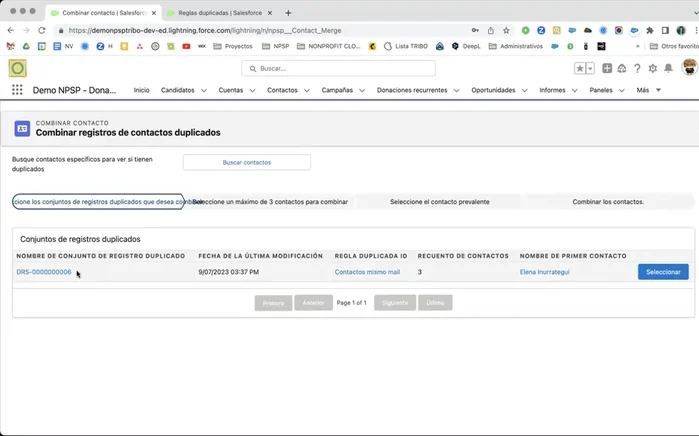Go to the Inicio tab
This screenshot has width=699, height=436.
coord(141,90)
